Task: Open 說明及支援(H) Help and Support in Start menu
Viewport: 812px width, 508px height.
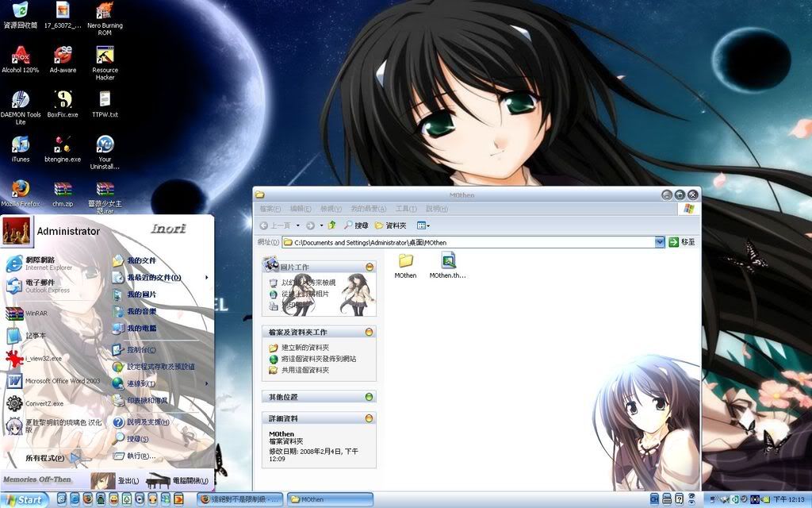Action: (x=142, y=422)
